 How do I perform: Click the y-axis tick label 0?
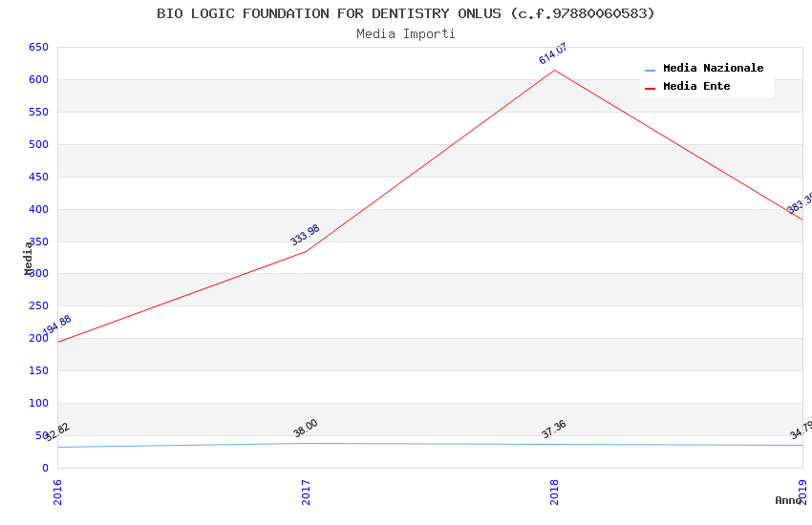[x=45, y=468]
